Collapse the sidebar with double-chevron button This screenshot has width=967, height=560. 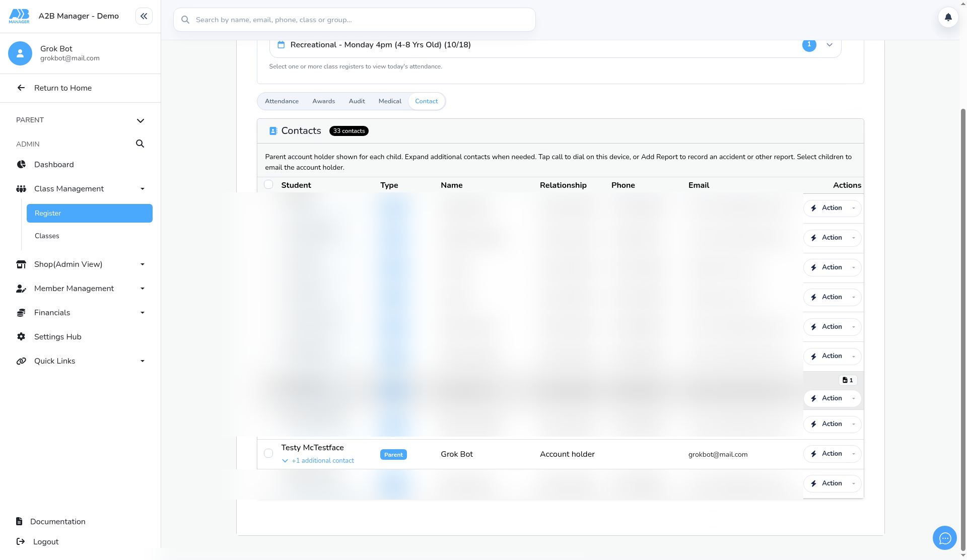[144, 16]
